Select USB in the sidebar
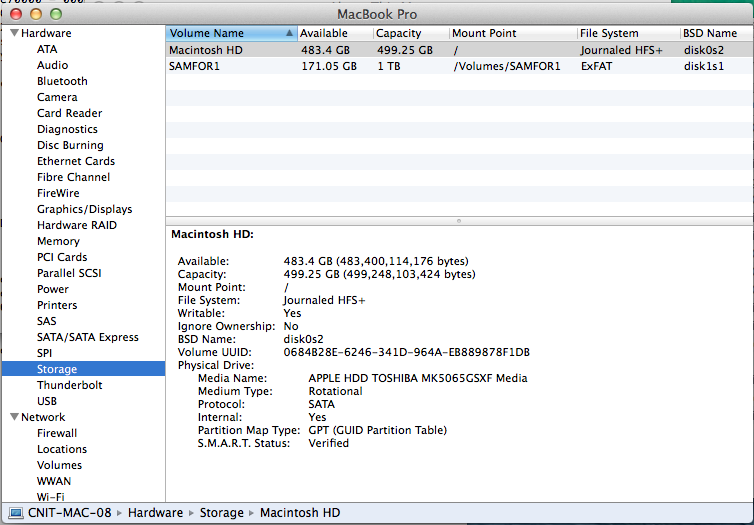 click(47, 401)
